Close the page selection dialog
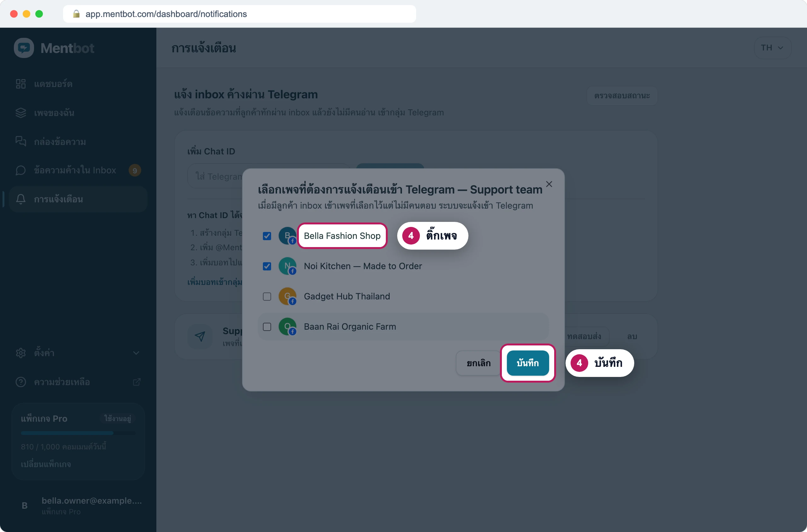Screen dimensions: 807x532 click(549, 184)
